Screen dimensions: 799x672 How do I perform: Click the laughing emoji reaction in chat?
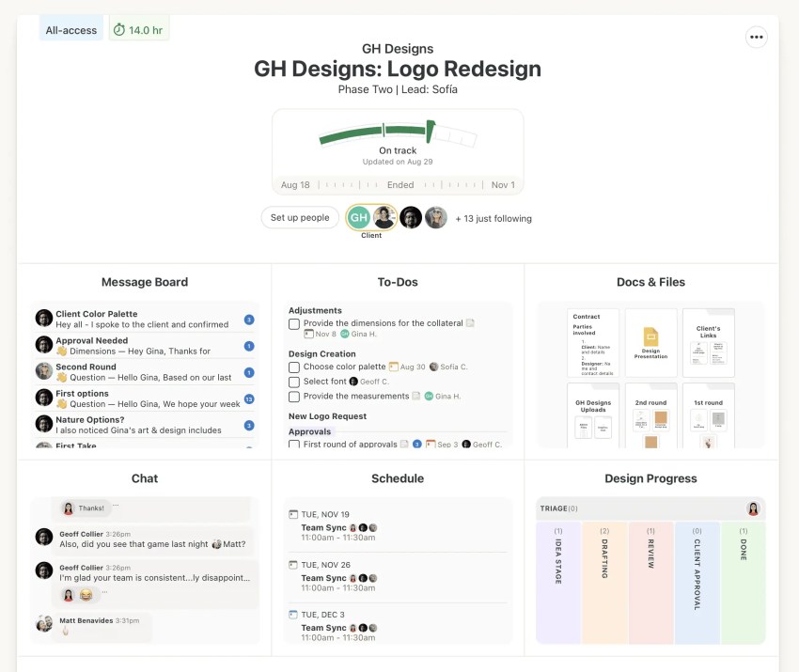click(x=86, y=595)
